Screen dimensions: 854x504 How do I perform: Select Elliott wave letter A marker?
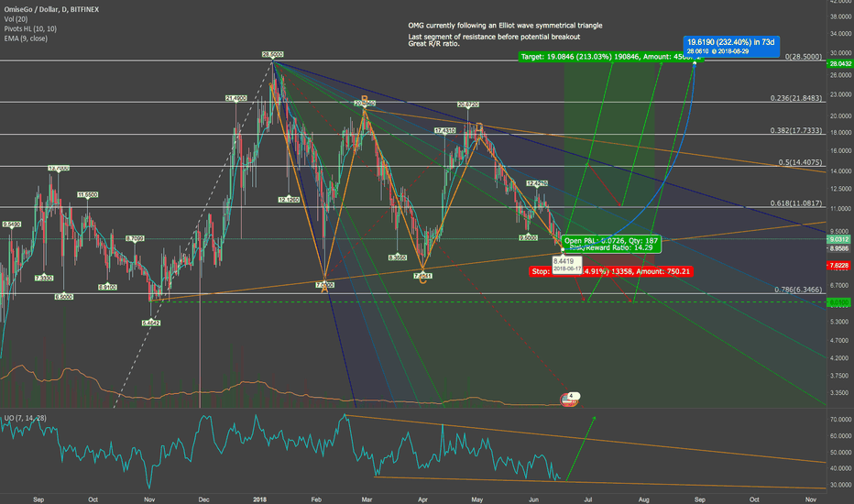click(324, 290)
